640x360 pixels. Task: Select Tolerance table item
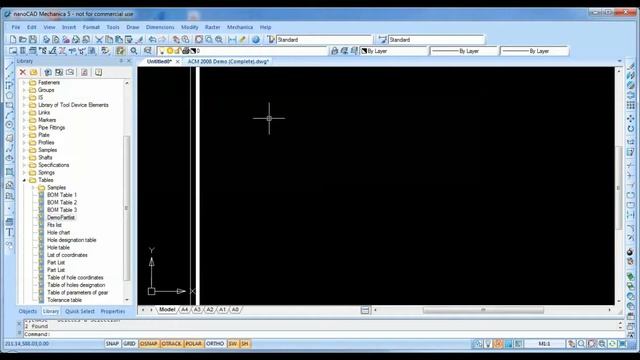64,300
